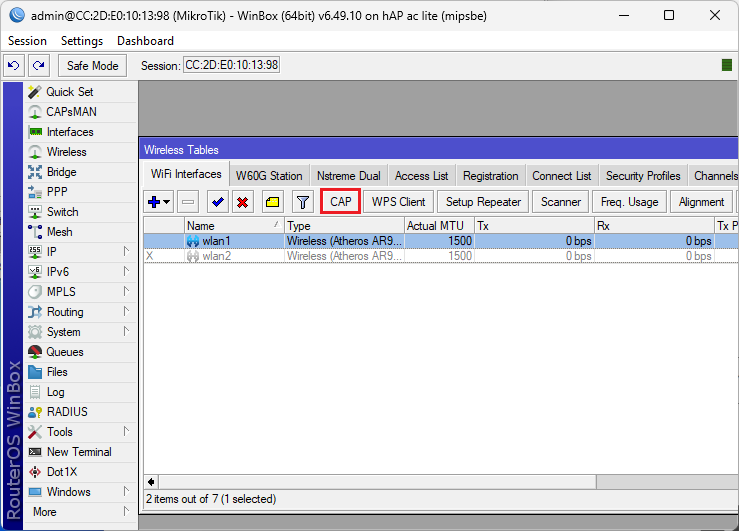Click the Tx column header
Image resolution: width=739 pixels, height=531 pixels.
click(x=534, y=226)
